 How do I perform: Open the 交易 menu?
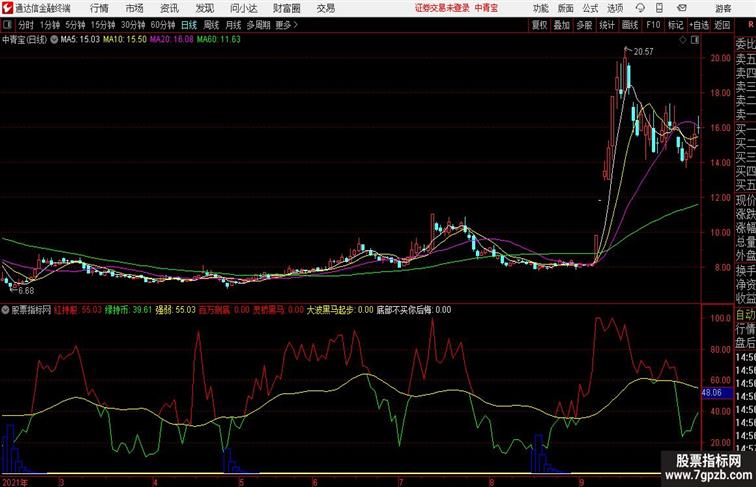point(325,8)
